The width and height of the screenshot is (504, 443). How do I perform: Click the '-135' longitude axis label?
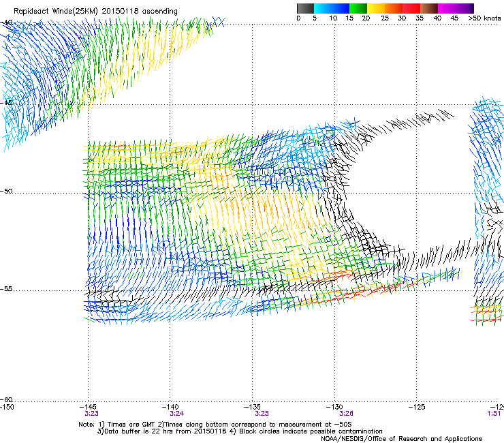pos(252,407)
